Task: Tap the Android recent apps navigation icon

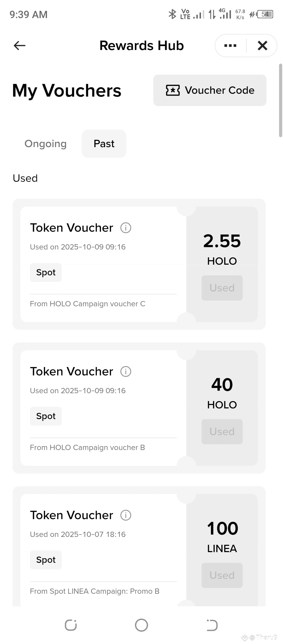Action: click(71, 625)
